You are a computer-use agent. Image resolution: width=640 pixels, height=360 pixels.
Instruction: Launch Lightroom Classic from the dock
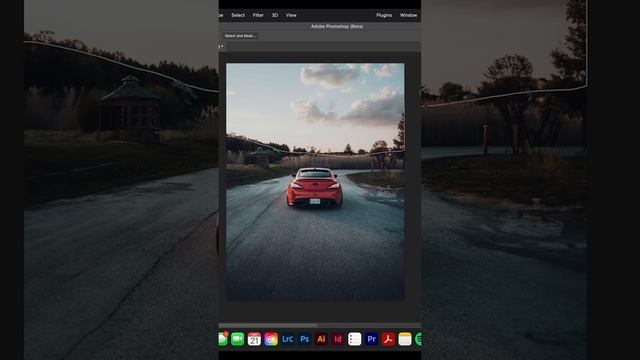[288, 339]
